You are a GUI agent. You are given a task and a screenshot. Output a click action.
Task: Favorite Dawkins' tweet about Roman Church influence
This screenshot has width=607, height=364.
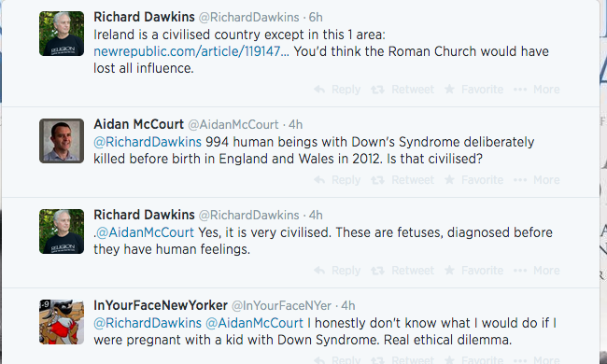473,90
